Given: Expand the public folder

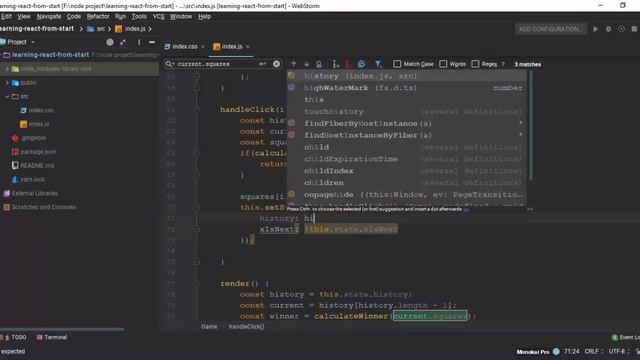Looking at the screenshot, I should tap(7, 83).
